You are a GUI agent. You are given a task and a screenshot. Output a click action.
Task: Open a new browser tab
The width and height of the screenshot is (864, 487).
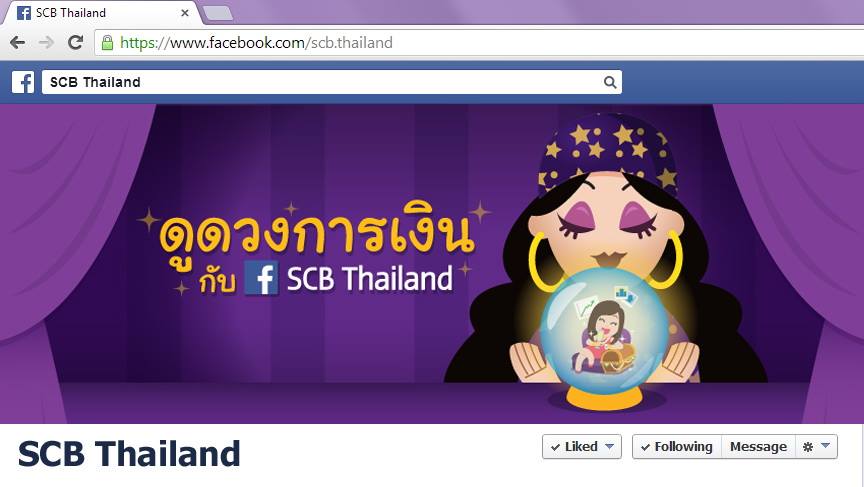tap(218, 13)
